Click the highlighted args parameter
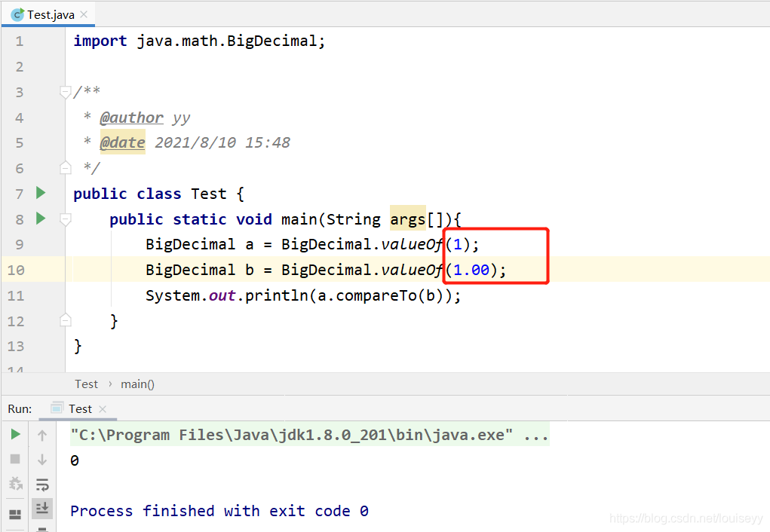 point(407,219)
